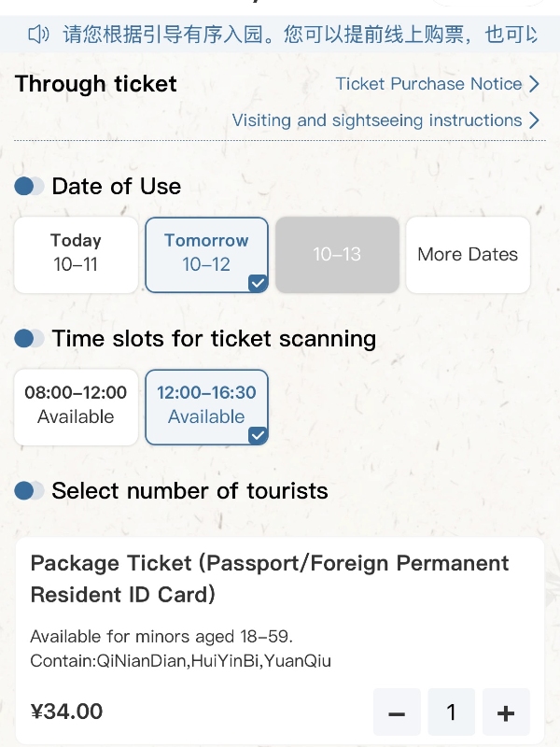Click the Date of Use bullet icon

(x=29, y=186)
